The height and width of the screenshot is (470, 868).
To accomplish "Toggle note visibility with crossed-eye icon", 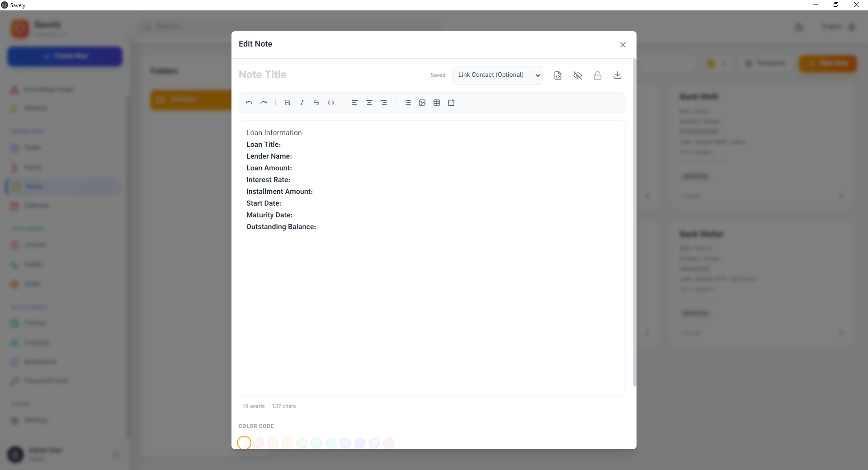I will point(578,75).
